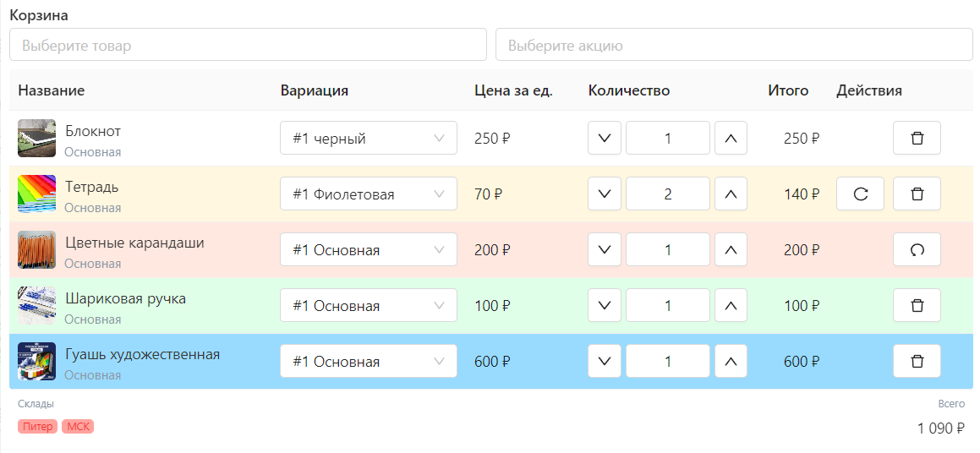Remove Гуашь художественная with trash icon
This screenshot has height=453, width=980.
click(917, 361)
